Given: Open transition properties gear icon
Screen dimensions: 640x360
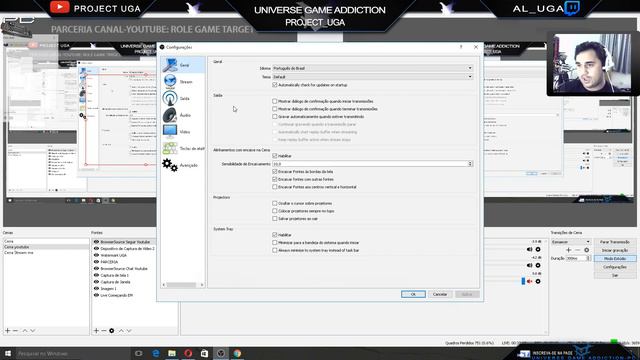Looking at the screenshot, I should 587,250.
